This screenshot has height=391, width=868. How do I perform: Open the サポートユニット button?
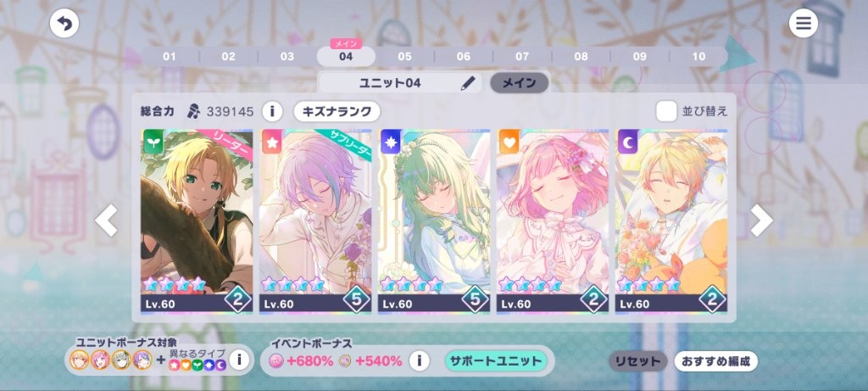495,361
